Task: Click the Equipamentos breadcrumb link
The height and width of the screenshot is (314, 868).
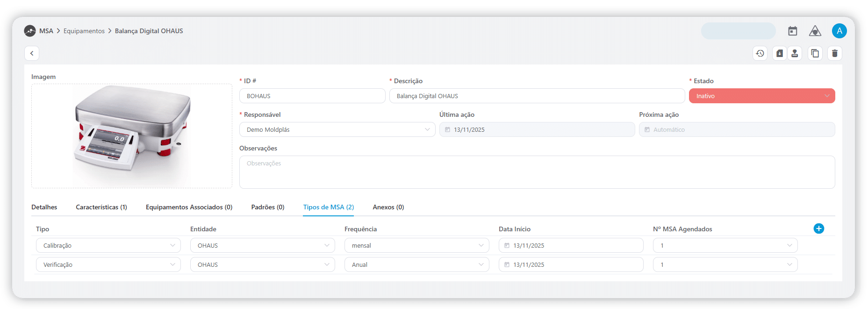Action: [x=84, y=31]
